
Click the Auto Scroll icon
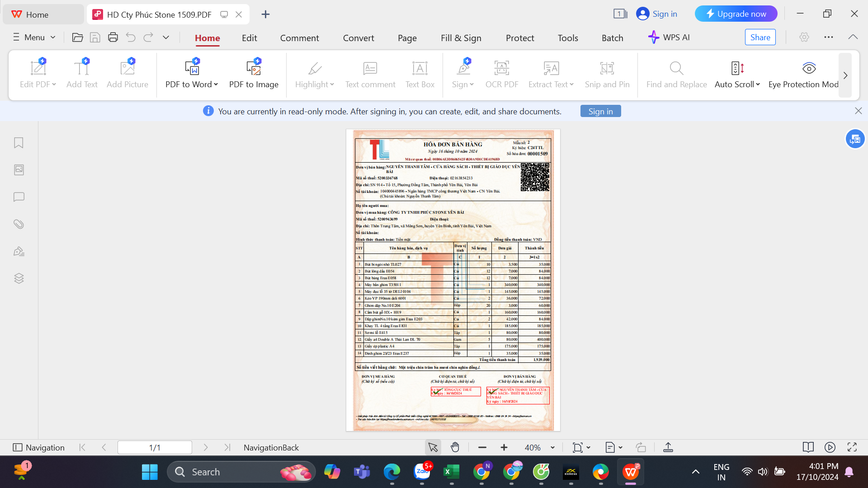(x=737, y=68)
